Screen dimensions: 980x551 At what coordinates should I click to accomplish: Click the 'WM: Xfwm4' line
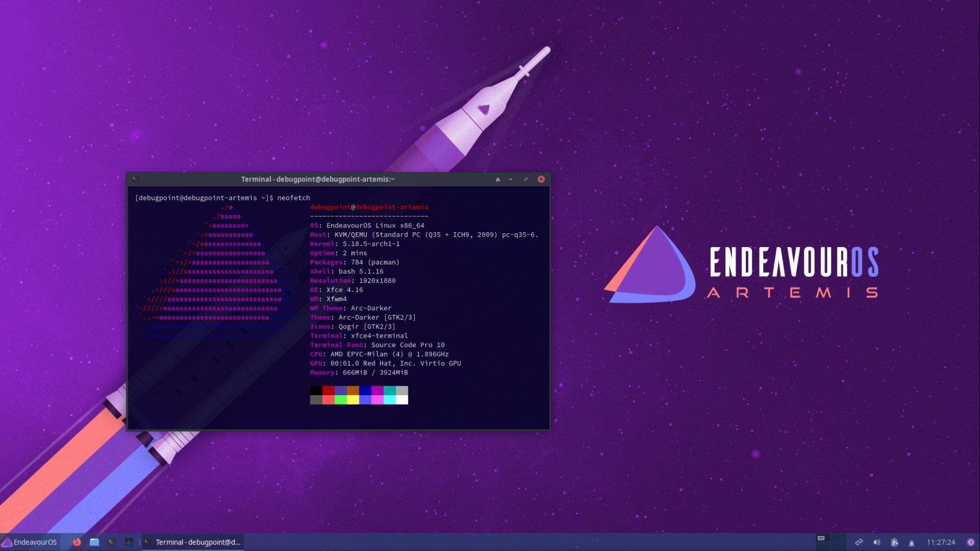pos(328,299)
